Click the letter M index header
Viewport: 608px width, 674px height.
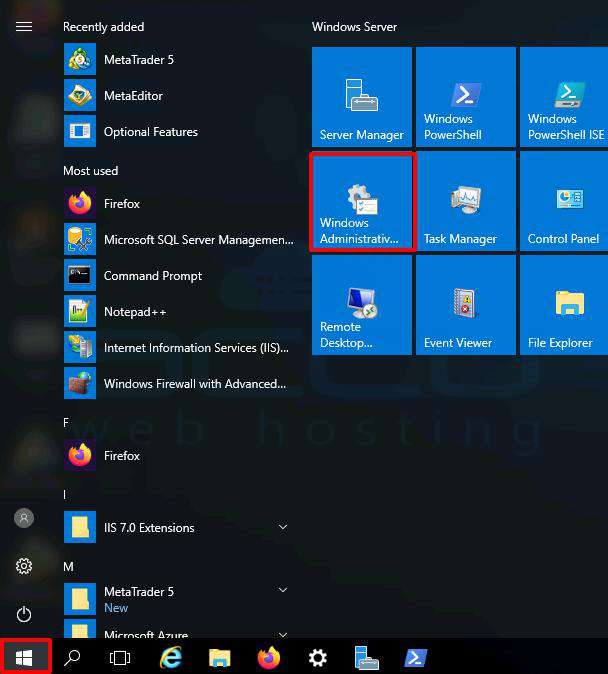[68, 567]
